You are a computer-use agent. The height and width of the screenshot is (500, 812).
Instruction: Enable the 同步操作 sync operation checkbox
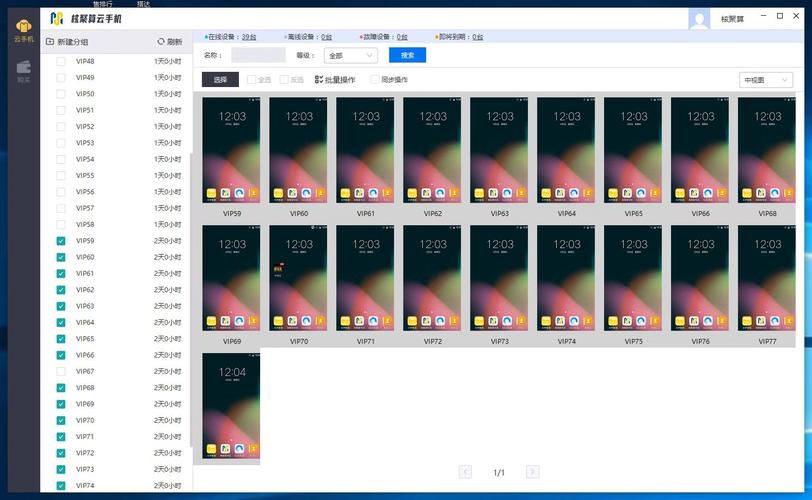[374, 79]
